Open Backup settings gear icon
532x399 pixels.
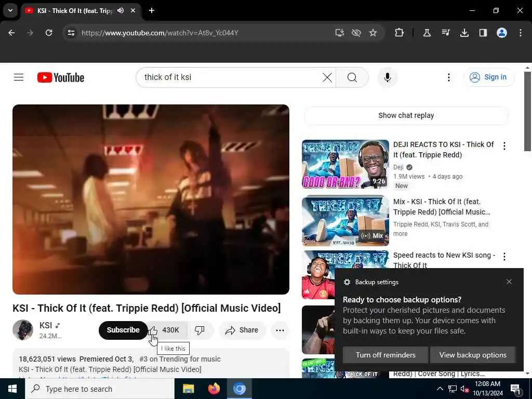pyautogui.click(x=347, y=282)
